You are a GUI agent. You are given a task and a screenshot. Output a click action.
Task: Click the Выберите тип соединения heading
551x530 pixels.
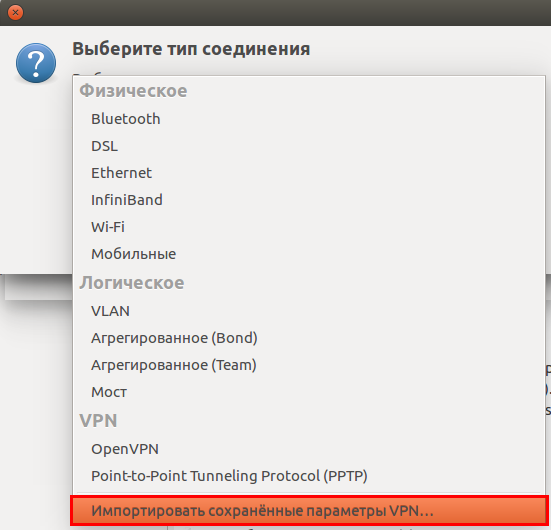pos(191,49)
